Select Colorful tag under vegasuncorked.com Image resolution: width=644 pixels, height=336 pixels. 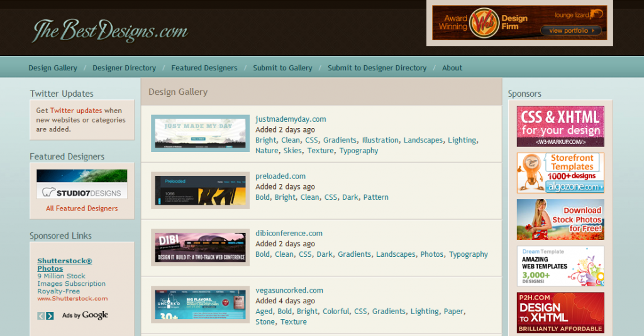[336, 311]
